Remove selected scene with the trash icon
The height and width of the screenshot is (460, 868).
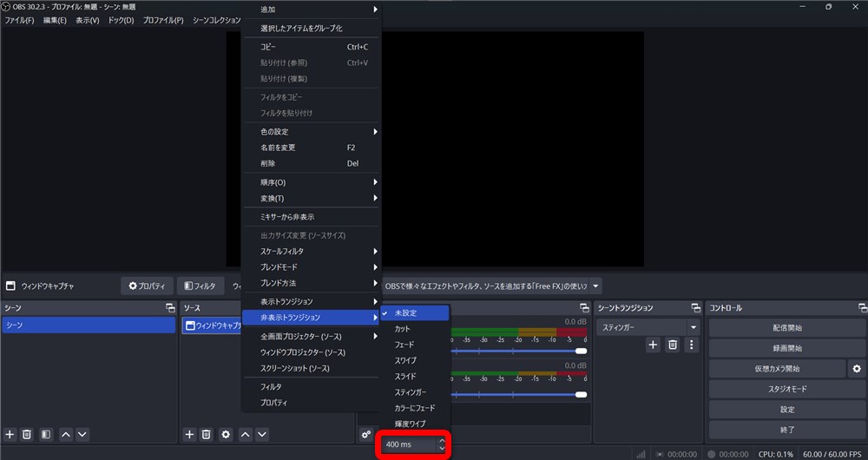27,435
